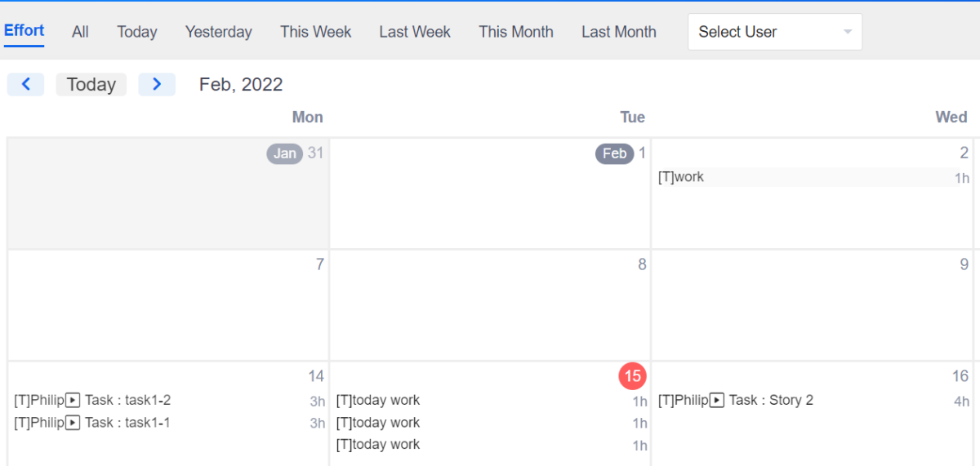Screen dimensions: 980x466
Task: Open the first today work entry
Action: (x=378, y=401)
